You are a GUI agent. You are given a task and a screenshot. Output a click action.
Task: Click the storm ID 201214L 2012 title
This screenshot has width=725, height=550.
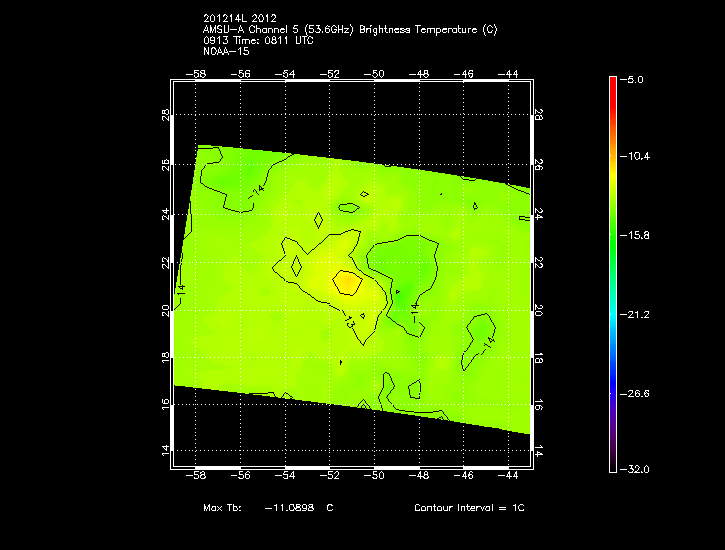(x=239, y=18)
